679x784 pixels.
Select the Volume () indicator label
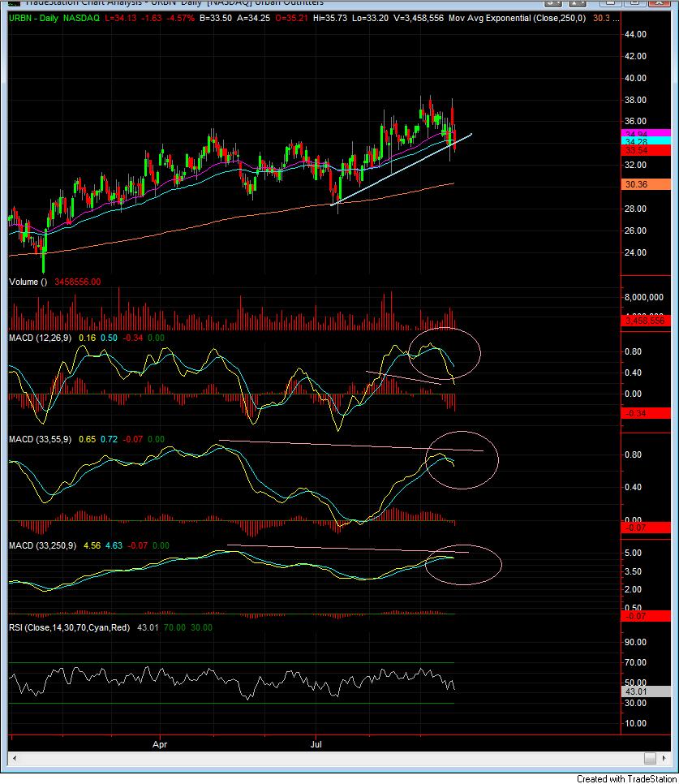(x=28, y=282)
